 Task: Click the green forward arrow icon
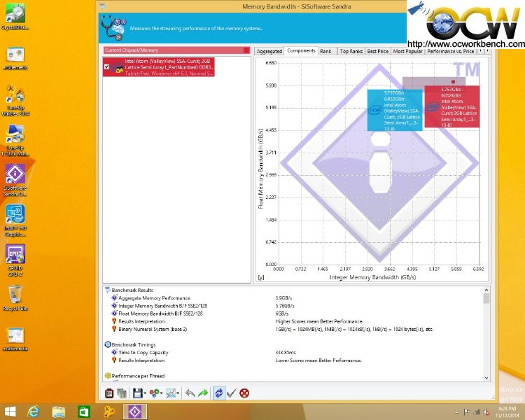(x=203, y=393)
